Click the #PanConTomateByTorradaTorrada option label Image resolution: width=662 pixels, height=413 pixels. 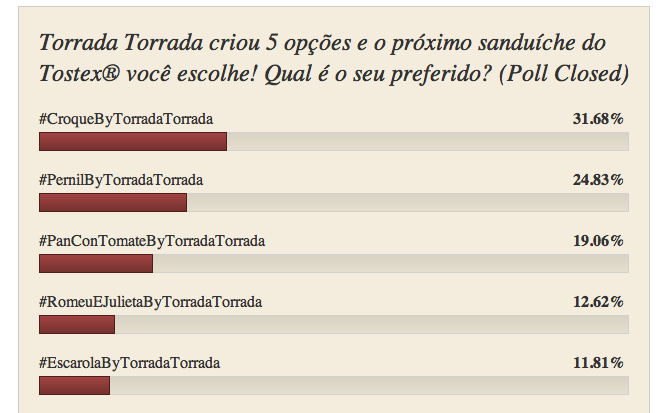click(152, 241)
